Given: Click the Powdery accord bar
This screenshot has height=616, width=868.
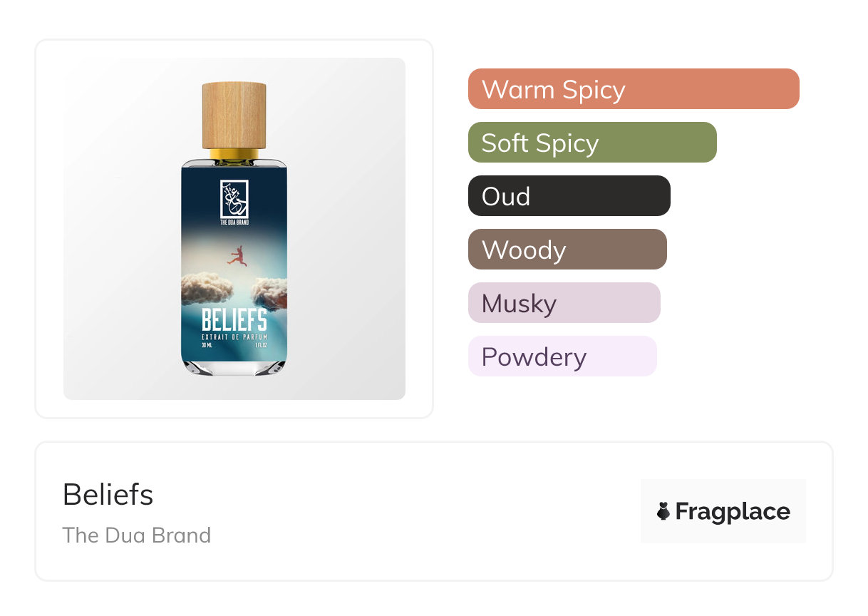Looking at the screenshot, I should coord(562,356).
